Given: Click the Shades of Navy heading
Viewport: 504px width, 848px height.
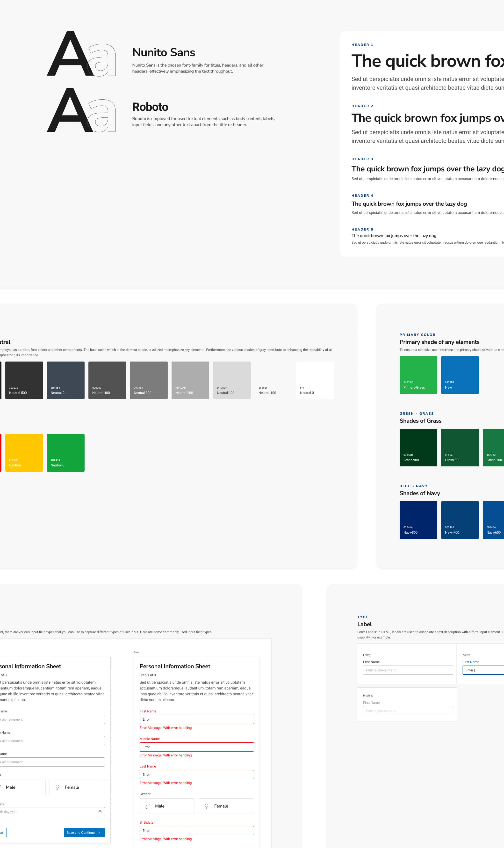Looking at the screenshot, I should [x=420, y=493].
